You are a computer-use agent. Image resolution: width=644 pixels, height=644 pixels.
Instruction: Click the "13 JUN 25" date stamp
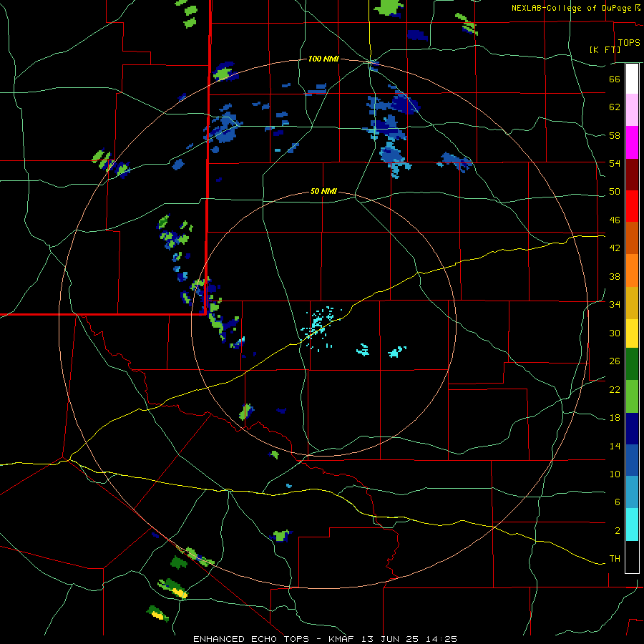point(390,639)
